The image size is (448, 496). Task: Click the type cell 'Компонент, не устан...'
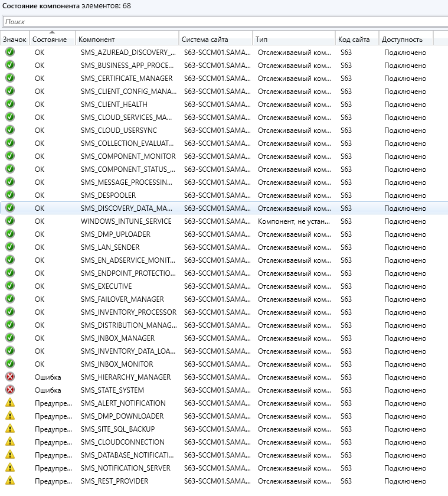pos(294,221)
